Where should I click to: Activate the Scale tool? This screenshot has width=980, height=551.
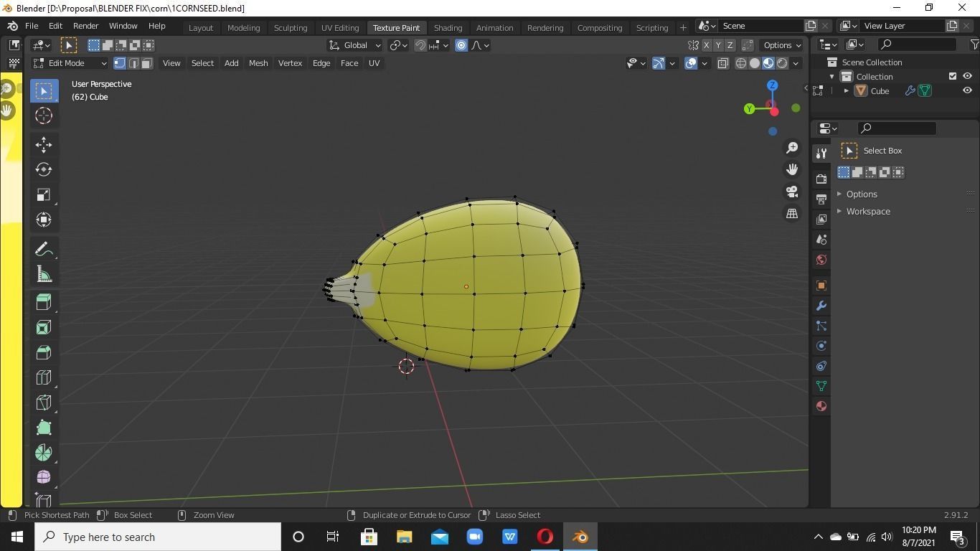click(x=44, y=195)
